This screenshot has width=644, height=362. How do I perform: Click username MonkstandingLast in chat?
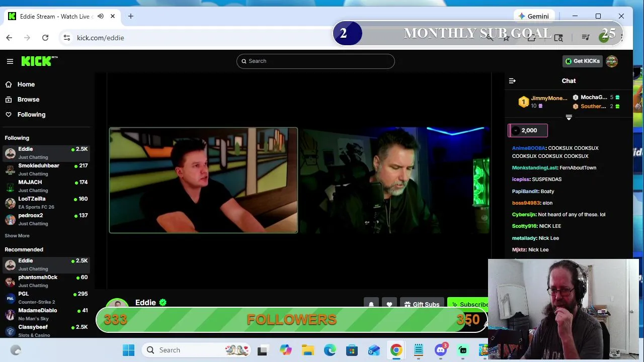(x=534, y=168)
